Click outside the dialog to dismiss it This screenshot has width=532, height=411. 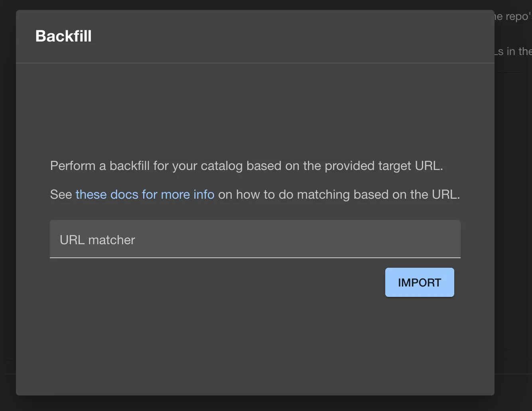point(7,205)
